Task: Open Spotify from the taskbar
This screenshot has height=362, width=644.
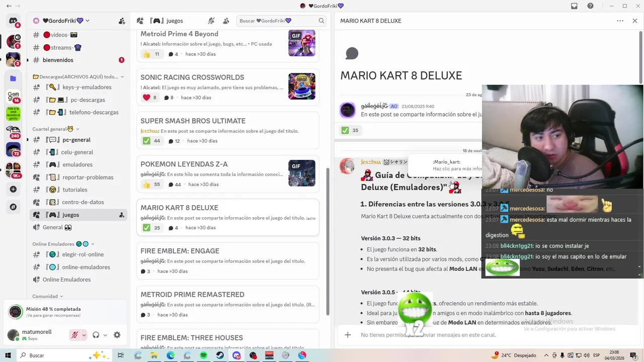Action: click(203, 355)
